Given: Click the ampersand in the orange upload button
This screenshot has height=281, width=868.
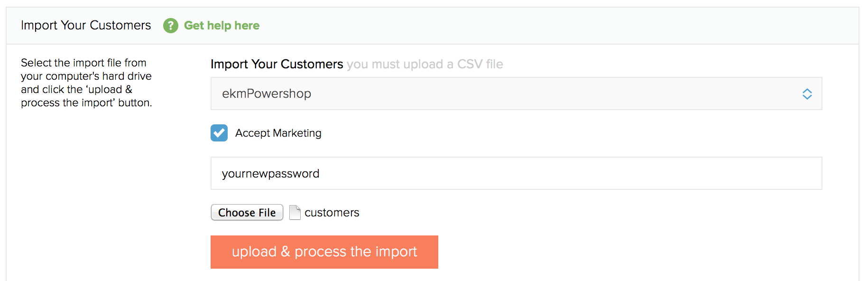Looking at the screenshot, I should [285, 251].
